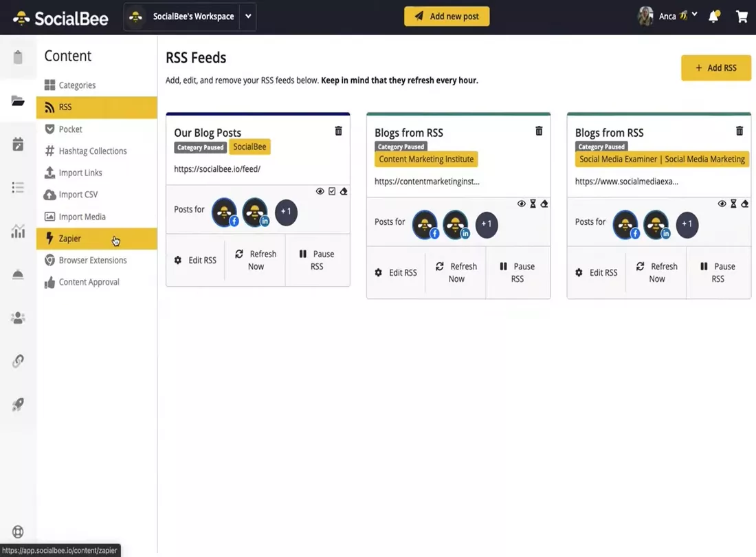Toggle eye icon on Social Media Examiner card

722,204
